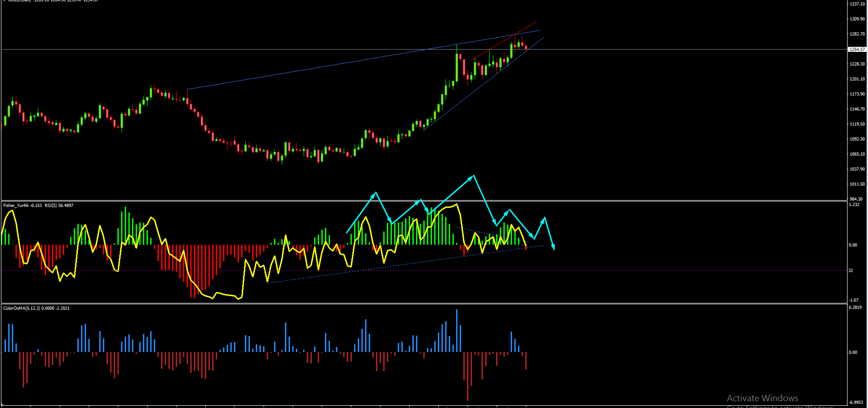Click the 1173.90 price scale label
Image resolution: width=868 pixels, height=408 pixels.
tap(857, 94)
